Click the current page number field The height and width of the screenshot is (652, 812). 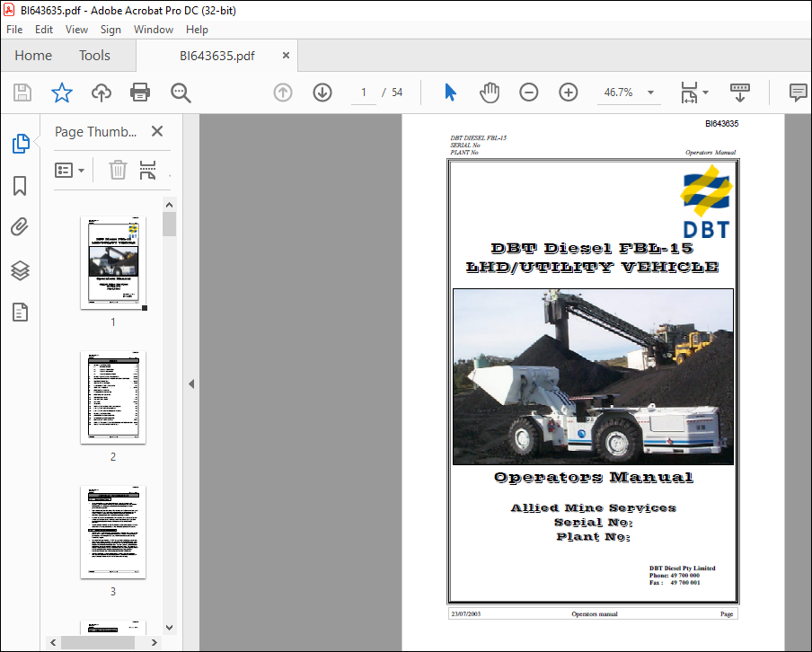pos(364,93)
